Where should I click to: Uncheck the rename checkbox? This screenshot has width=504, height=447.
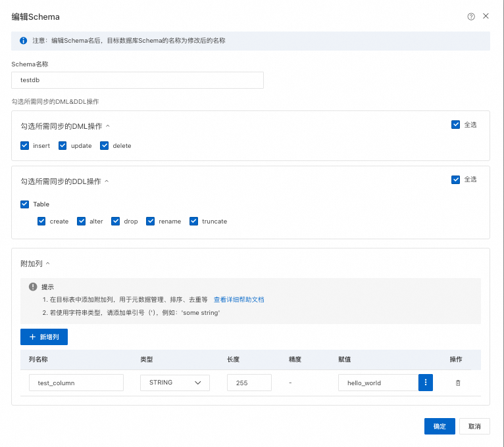pyautogui.click(x=150, y=222)
